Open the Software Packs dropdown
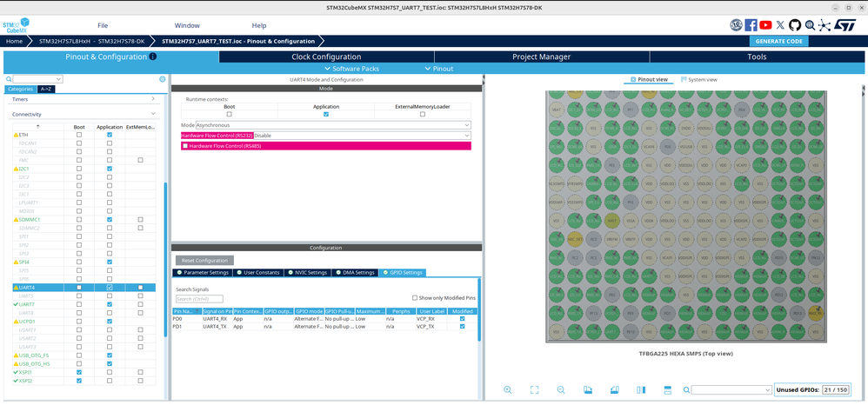868x405 pixels. click(351, 69)
